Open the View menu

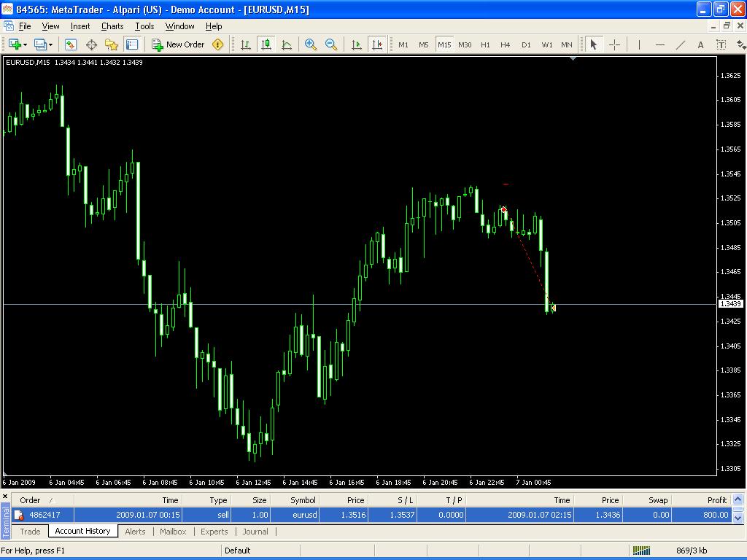click(x=50, y=26)
